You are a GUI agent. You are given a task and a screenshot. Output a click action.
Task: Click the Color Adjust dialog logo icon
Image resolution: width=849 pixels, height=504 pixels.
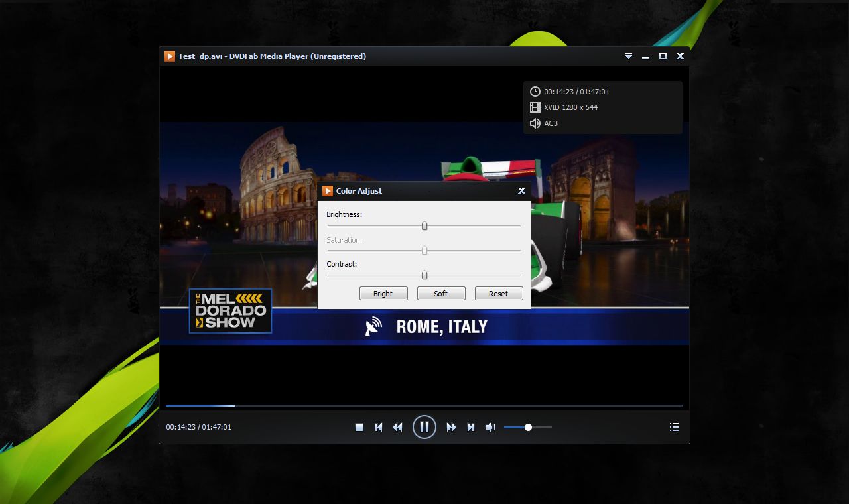(327, 191)
